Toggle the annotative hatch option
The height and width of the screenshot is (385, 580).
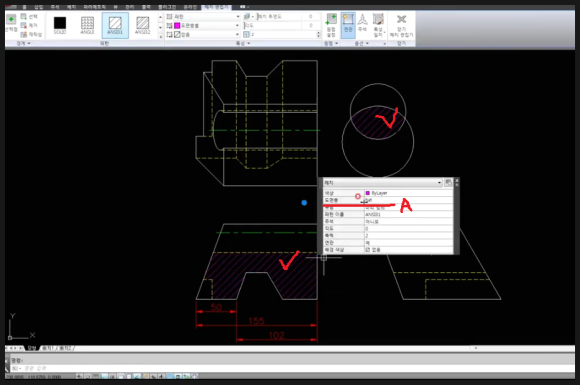pos(362,25)
